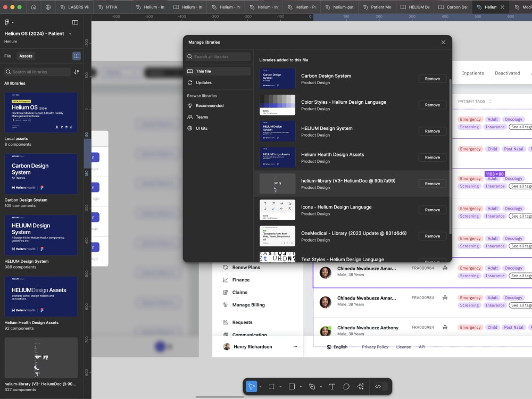Switch to the Assets tab in left panel
Image resolution: width=532 pixels, height=399 pixels.
click(26, 56)
